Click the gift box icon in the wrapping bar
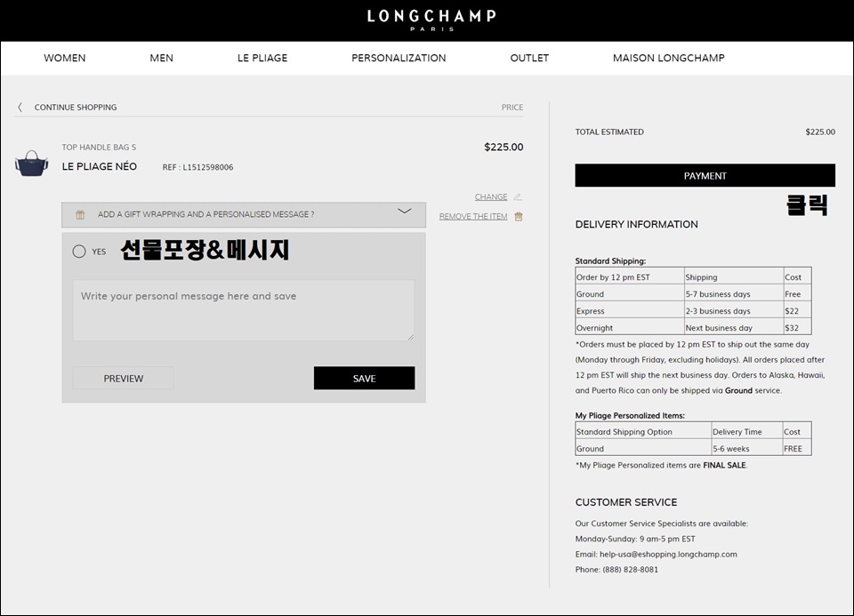This screenshot has height=616, width=854. coord(80,214)
